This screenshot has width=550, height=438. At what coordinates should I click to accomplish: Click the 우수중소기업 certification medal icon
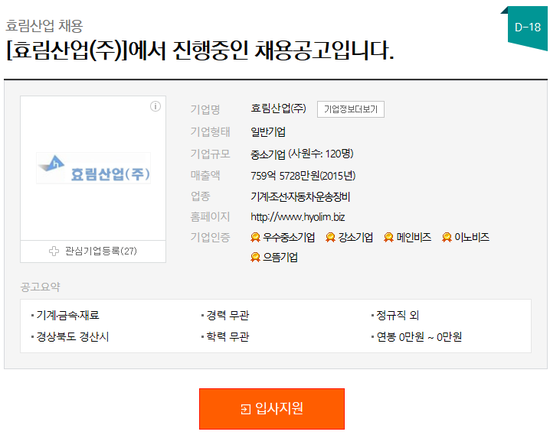[x=255, y=237]
